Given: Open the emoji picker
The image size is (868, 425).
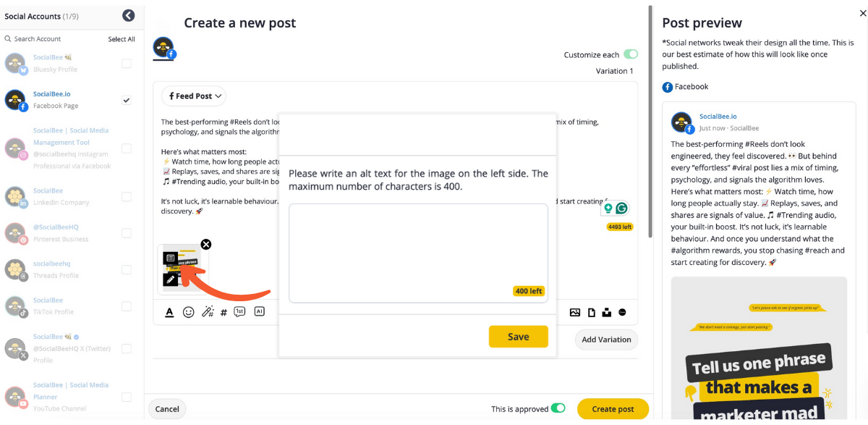Looking at the screenshot, I should point(189,312).
